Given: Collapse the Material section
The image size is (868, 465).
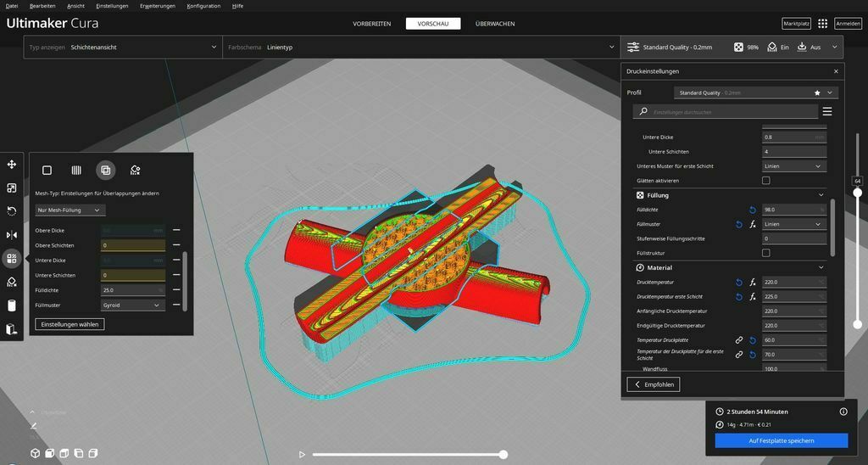Looking at the screenshot, I should coord(821,267).
